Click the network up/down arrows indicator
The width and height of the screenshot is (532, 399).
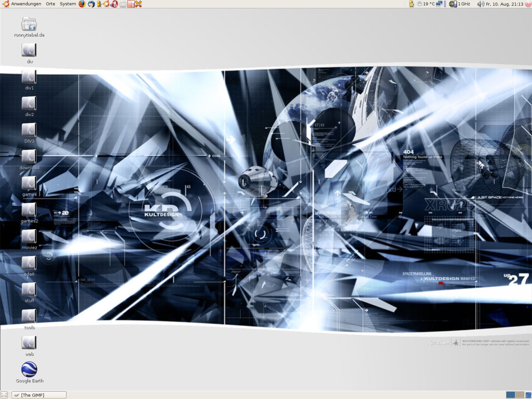click(445, 4)
